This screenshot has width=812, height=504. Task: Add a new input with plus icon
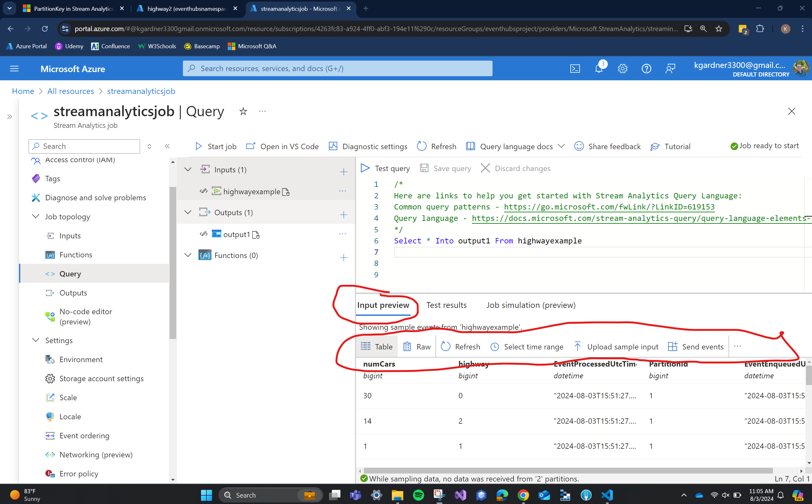click(x=344, y=172)
